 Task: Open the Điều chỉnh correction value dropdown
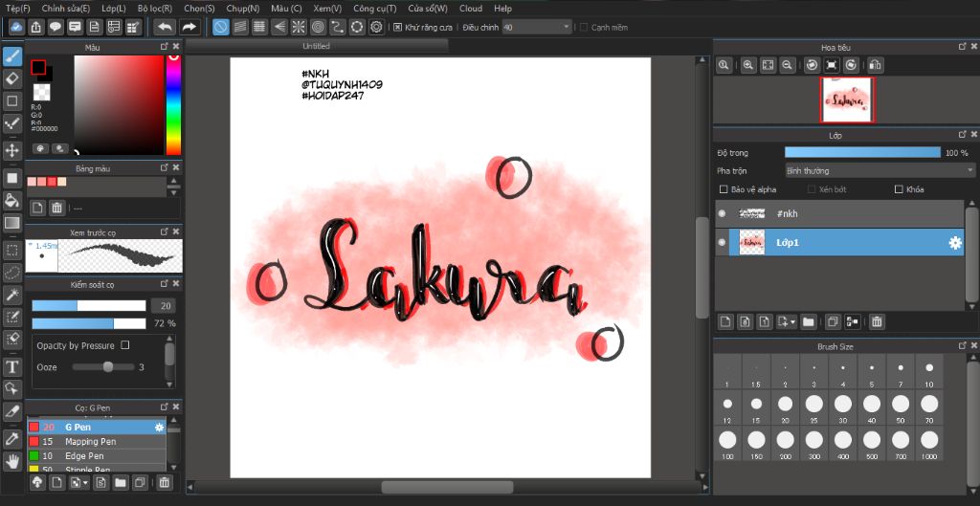pyautogui.click(x=538, y=28)
